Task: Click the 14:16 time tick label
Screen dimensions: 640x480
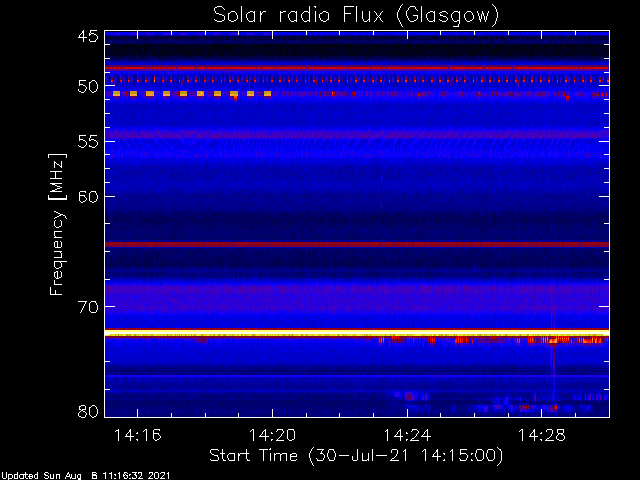Action: pyautogui.click(x=138, y=436)
